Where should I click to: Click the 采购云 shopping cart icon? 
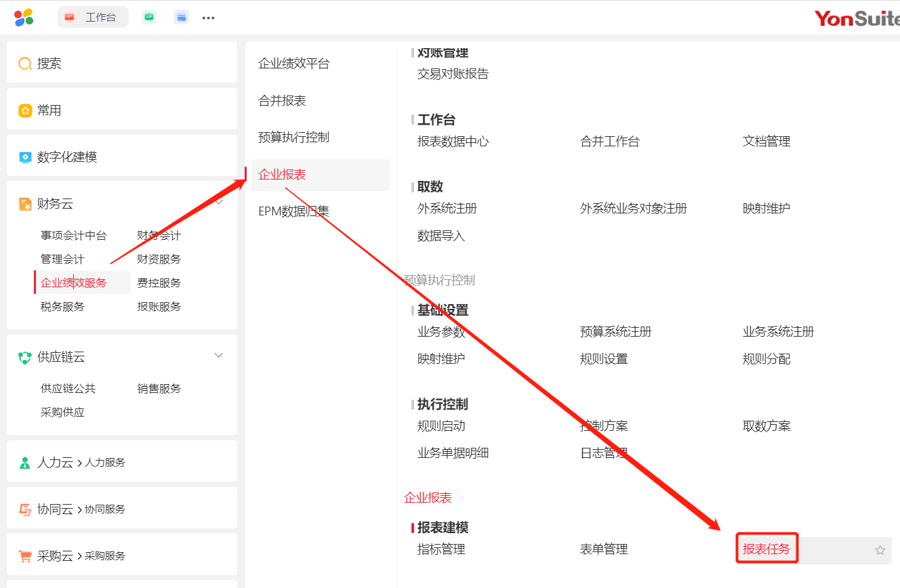25,557
